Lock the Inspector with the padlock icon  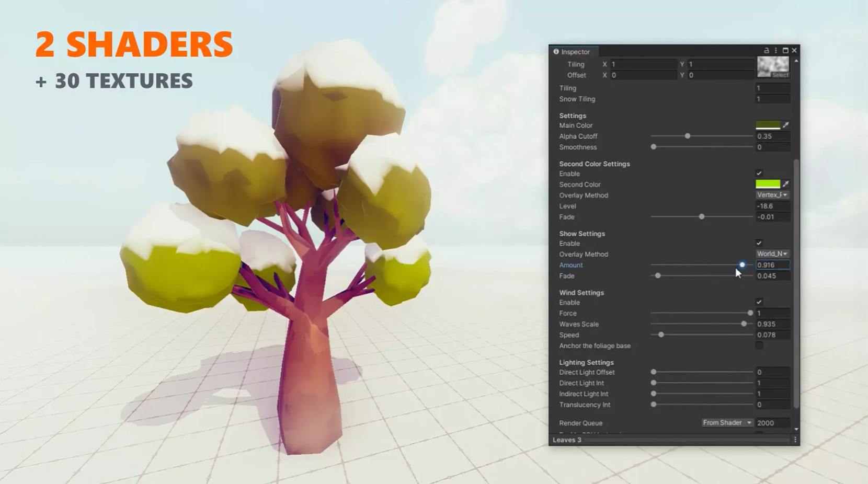(x=767, y=51)
